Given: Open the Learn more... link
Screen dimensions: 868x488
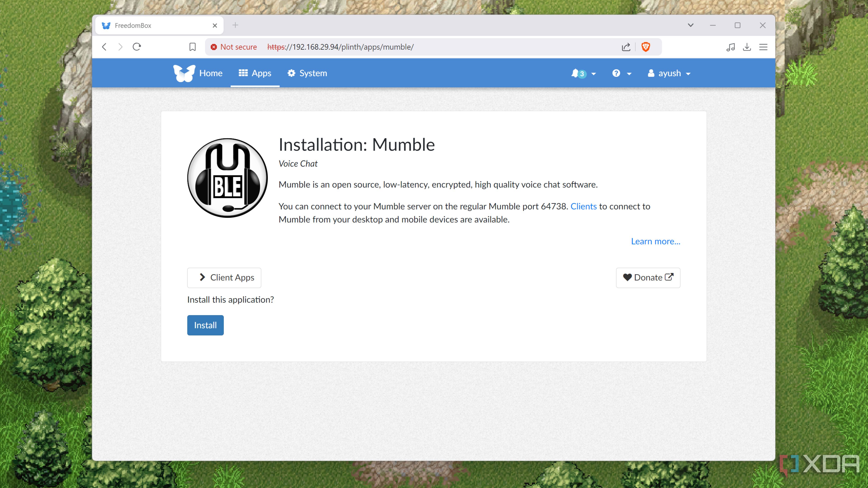Looking at the screenshot, I should (x=655, y=241).
